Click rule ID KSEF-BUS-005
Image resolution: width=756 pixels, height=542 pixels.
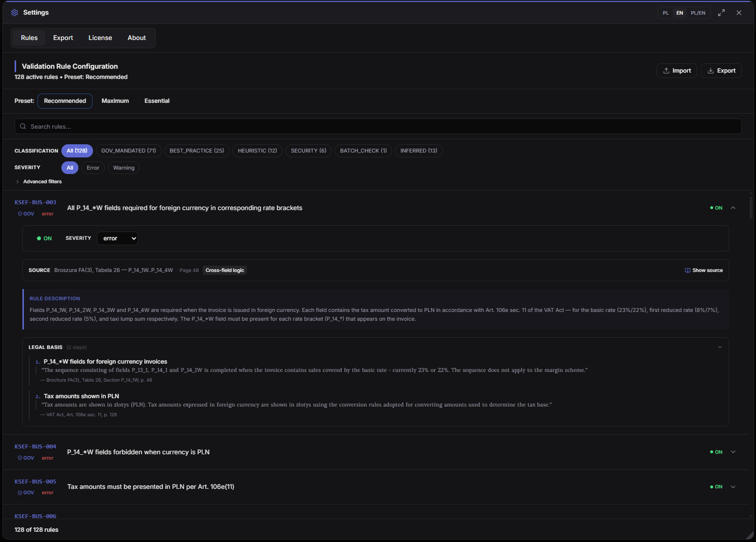tap(36, 482)
